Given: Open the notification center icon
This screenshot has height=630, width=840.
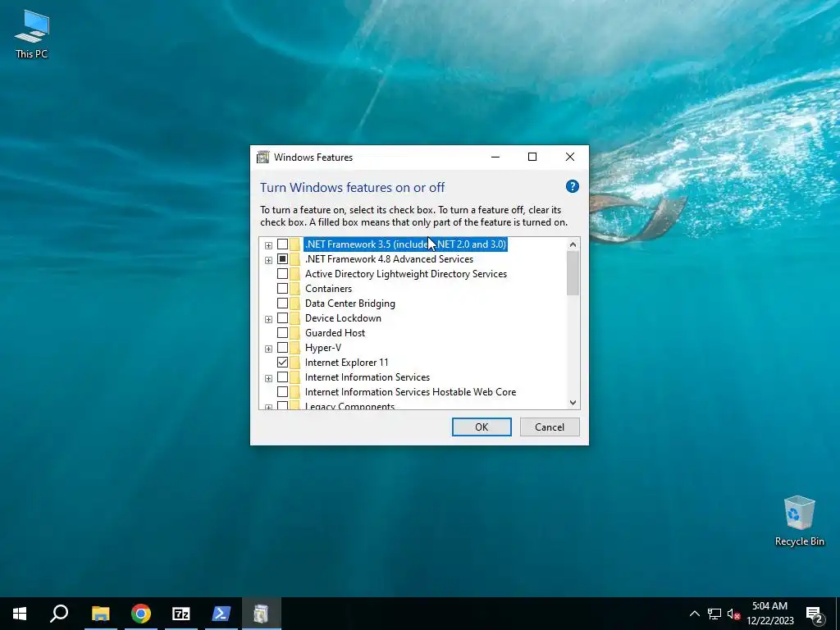Looking at the screenshot, I should pos(815,614).
